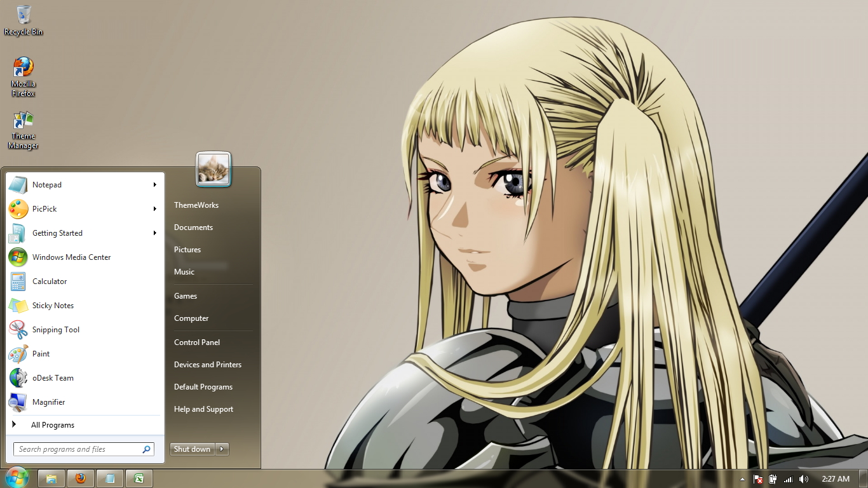The height and width of the screenshot is (488, 868).
Task: Open the Snipping Tool
Action: tap(55, 329)
